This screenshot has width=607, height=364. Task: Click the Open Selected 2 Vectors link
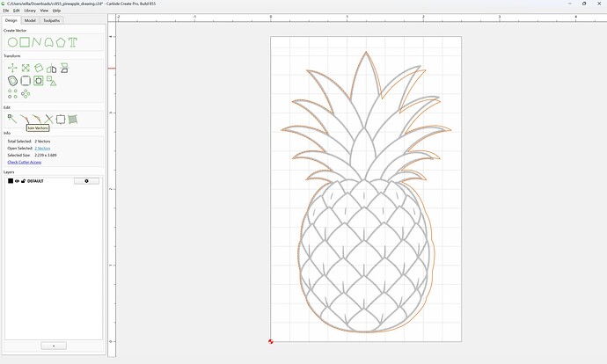pos(42,149)
